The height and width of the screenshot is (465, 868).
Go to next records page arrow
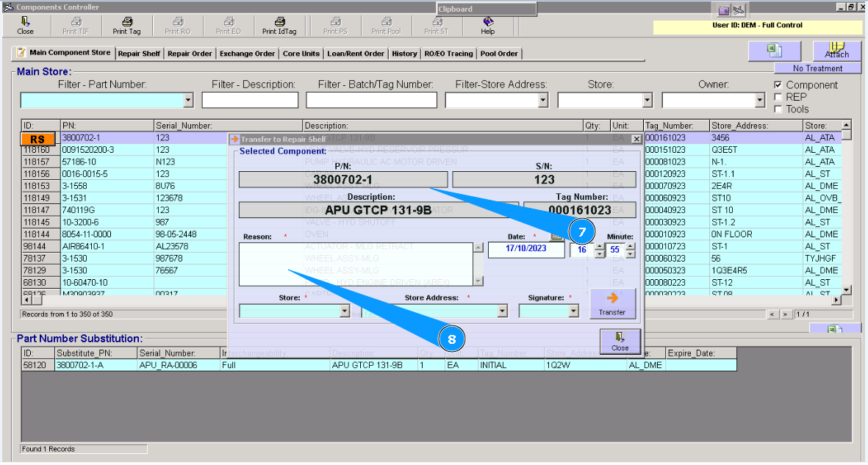[785, 314]
